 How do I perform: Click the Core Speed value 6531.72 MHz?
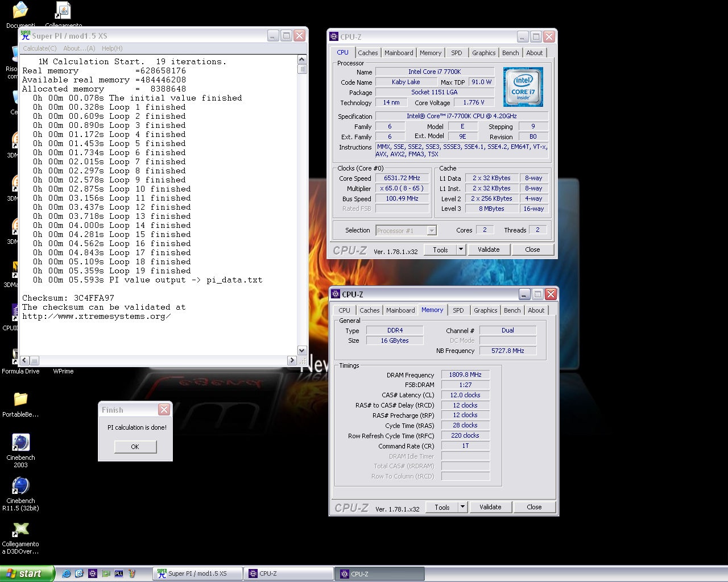(x=402, y=178)
